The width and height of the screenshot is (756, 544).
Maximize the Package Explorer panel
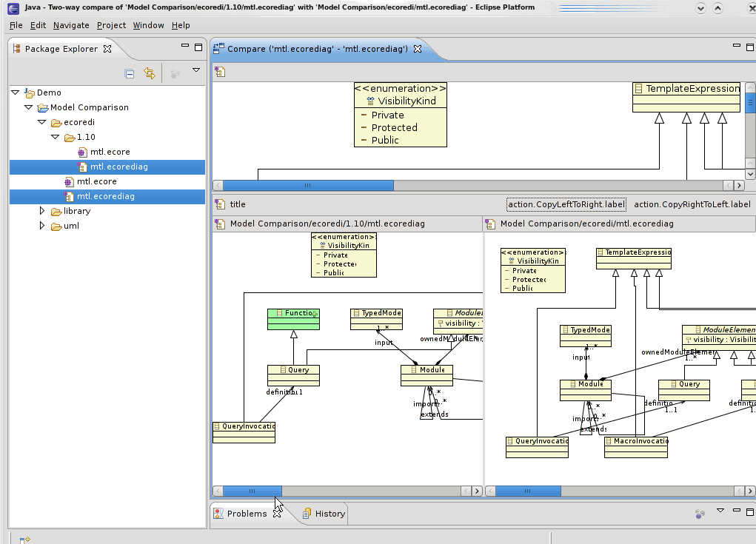(x=198, y=47)
